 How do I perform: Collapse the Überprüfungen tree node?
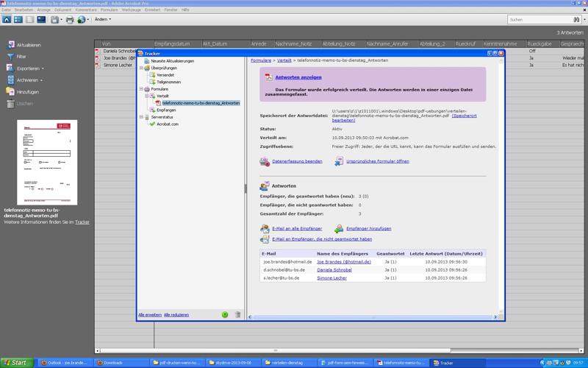pyautogui.click(x=141, y=68)
